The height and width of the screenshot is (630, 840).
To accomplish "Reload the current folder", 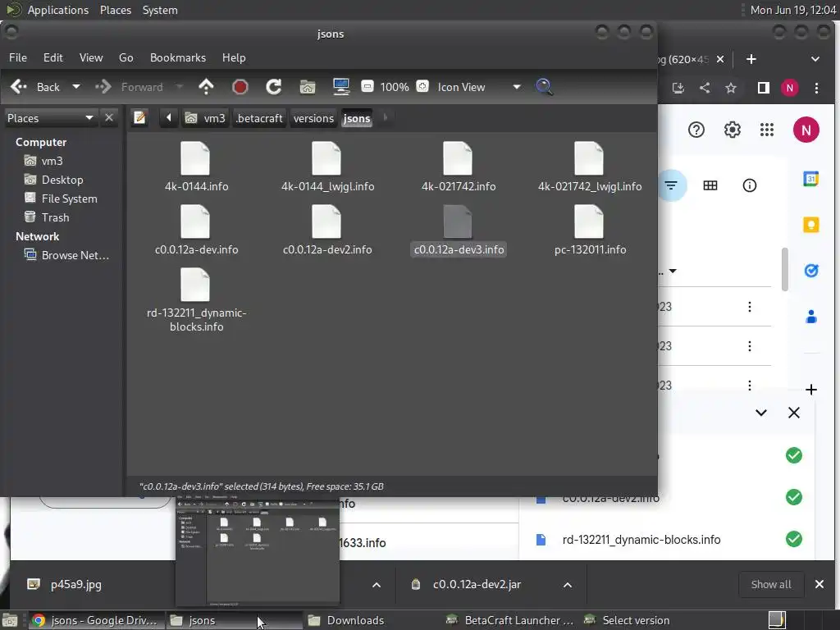I will (x=273, y=87).
